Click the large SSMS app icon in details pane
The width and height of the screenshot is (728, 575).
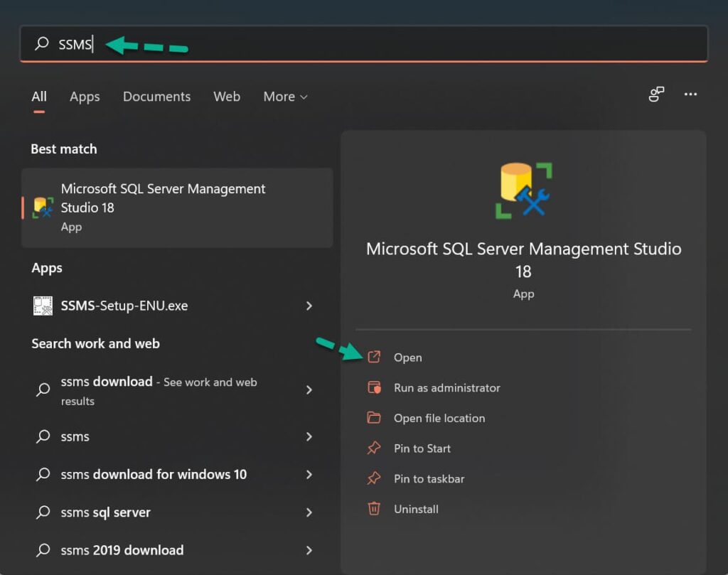[x=523, y=190]
